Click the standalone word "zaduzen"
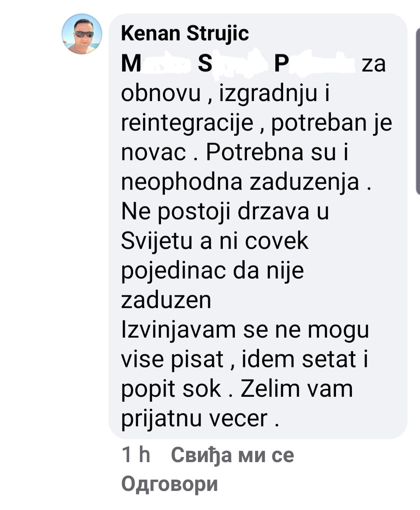 [166, 300]
